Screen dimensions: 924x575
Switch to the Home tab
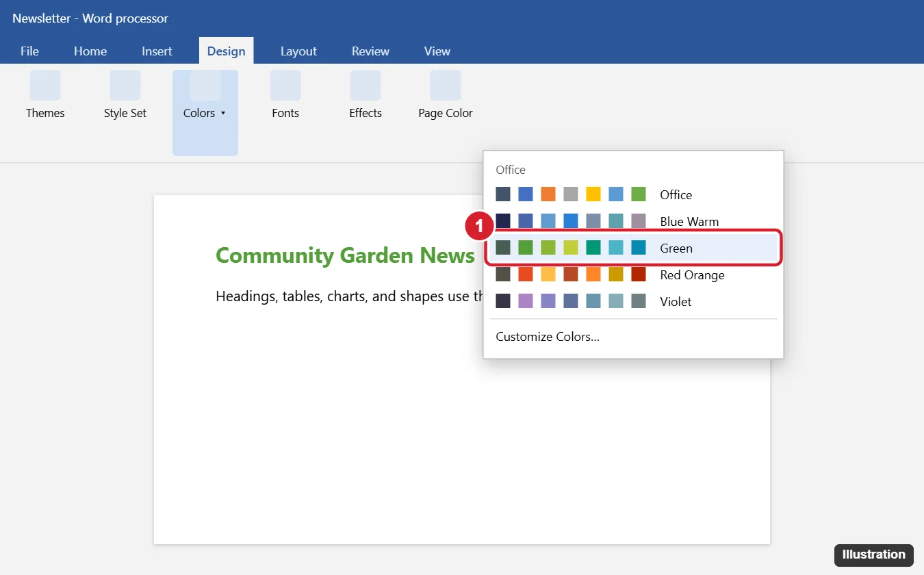tap(90, 51)
